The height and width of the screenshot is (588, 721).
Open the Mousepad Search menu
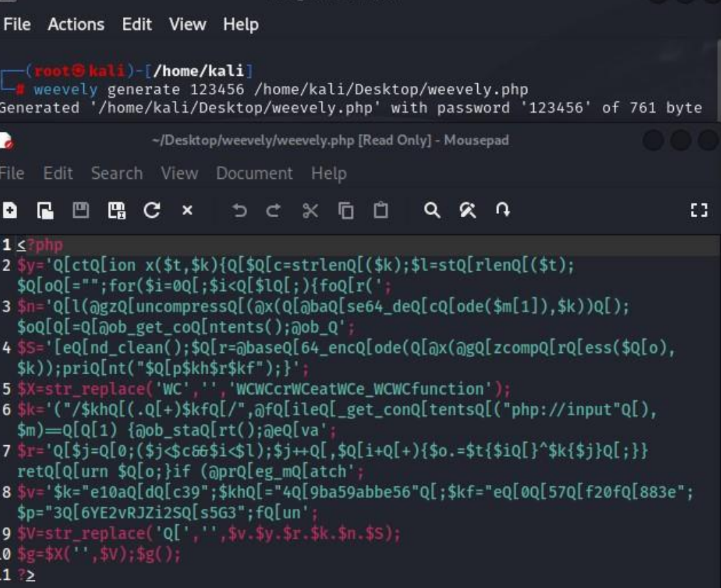tap(117, 173)
